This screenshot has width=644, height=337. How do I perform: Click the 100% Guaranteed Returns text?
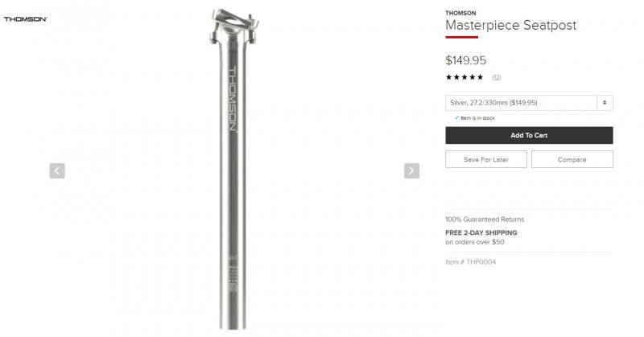tap(485, 220)
